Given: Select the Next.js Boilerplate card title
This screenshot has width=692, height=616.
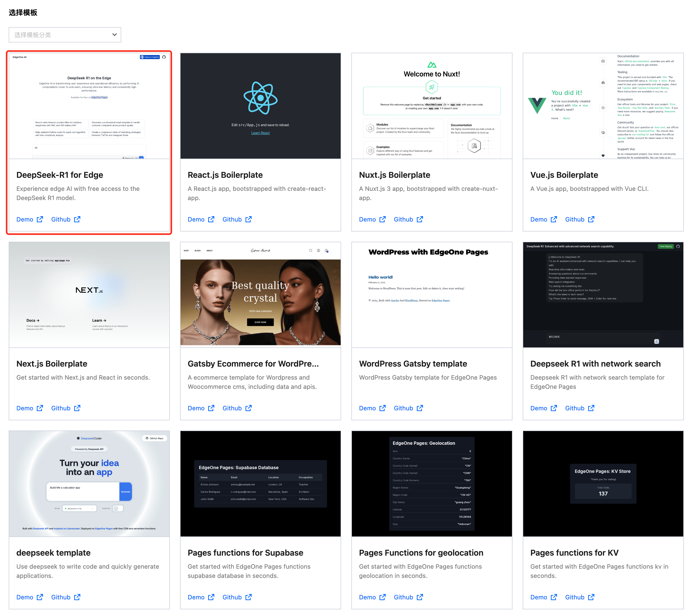Looking at the screenshot, I should click(52, 364).
